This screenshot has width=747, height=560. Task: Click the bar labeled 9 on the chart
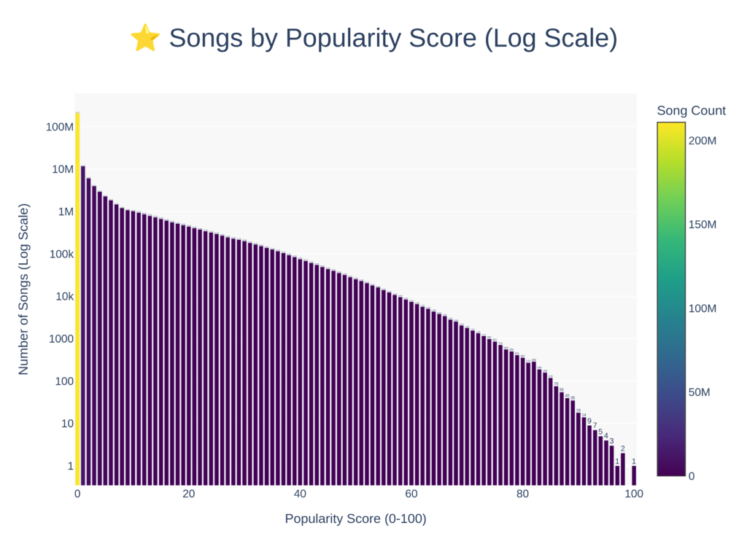(x=589, y=456)
